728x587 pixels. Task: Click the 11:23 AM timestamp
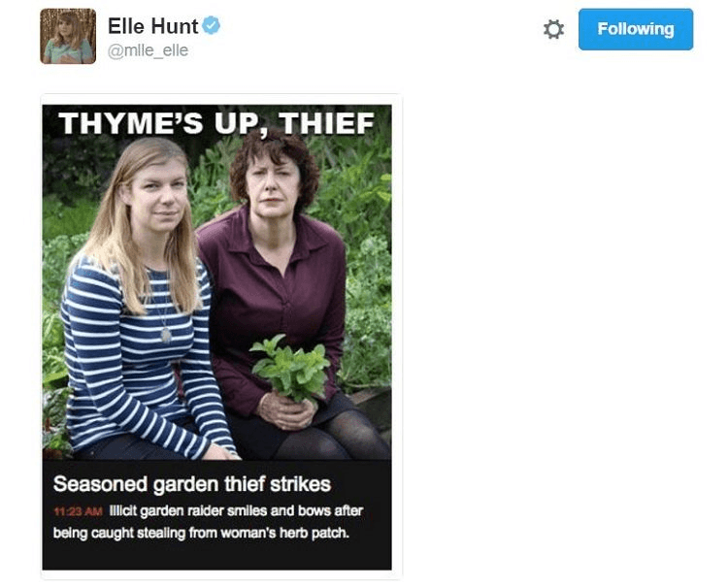click(x=78, y=512)
